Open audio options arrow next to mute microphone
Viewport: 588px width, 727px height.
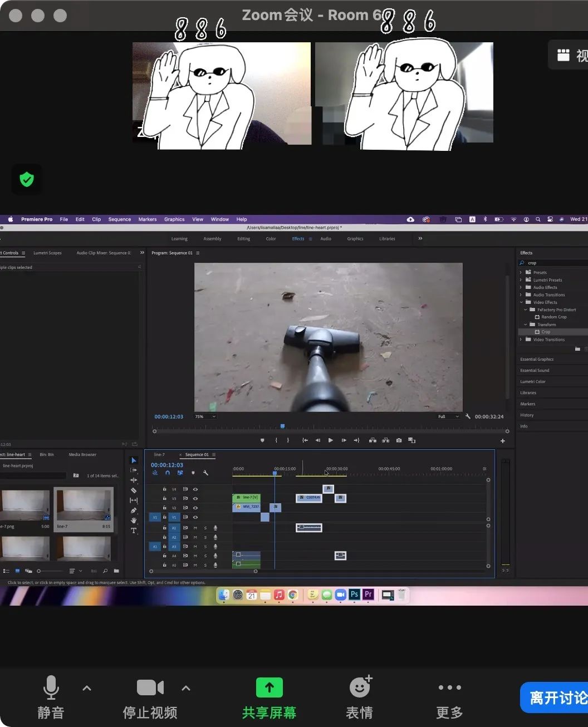(x=87, y=688)
